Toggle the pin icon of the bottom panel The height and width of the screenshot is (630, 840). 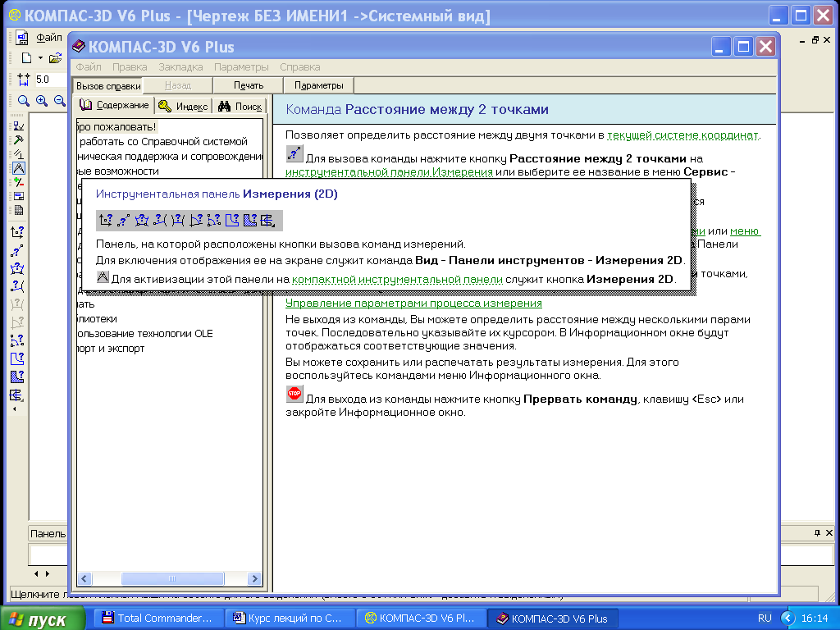(x=817, y=532)
